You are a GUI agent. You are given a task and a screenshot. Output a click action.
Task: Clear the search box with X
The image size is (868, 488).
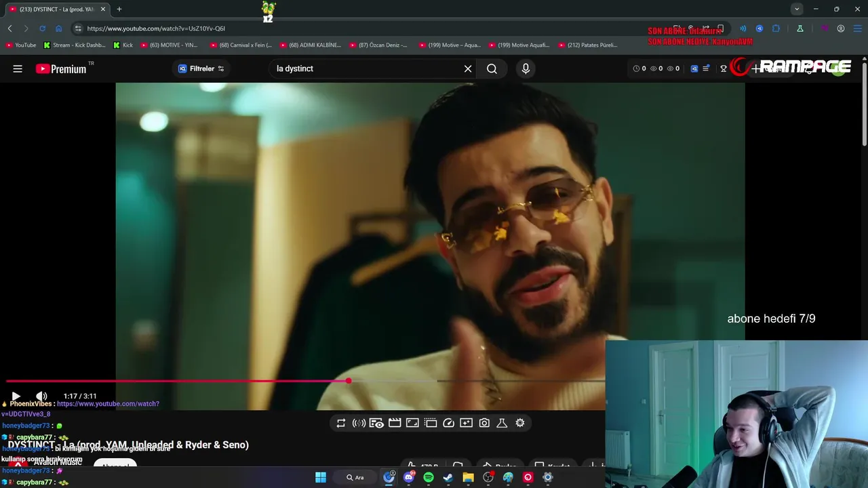coord(468,68)
